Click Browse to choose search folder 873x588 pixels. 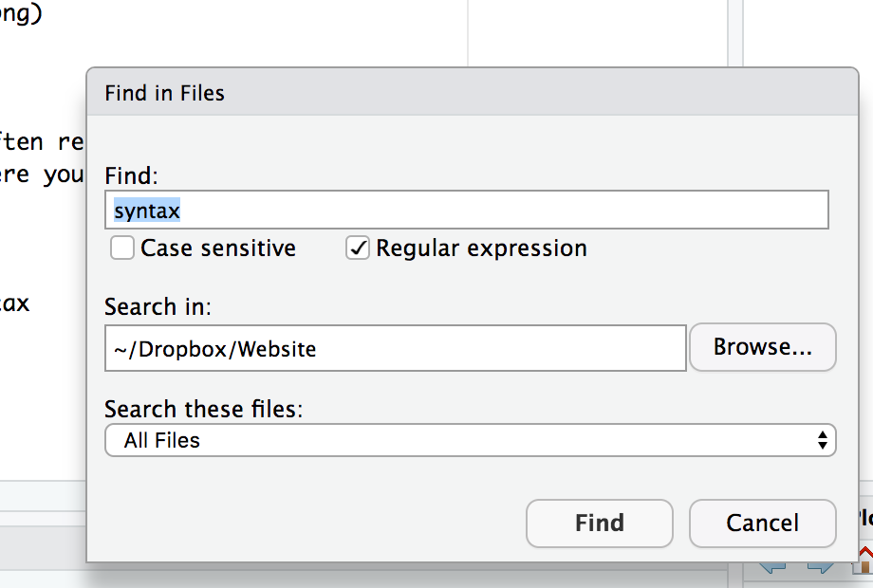(762, 347)
